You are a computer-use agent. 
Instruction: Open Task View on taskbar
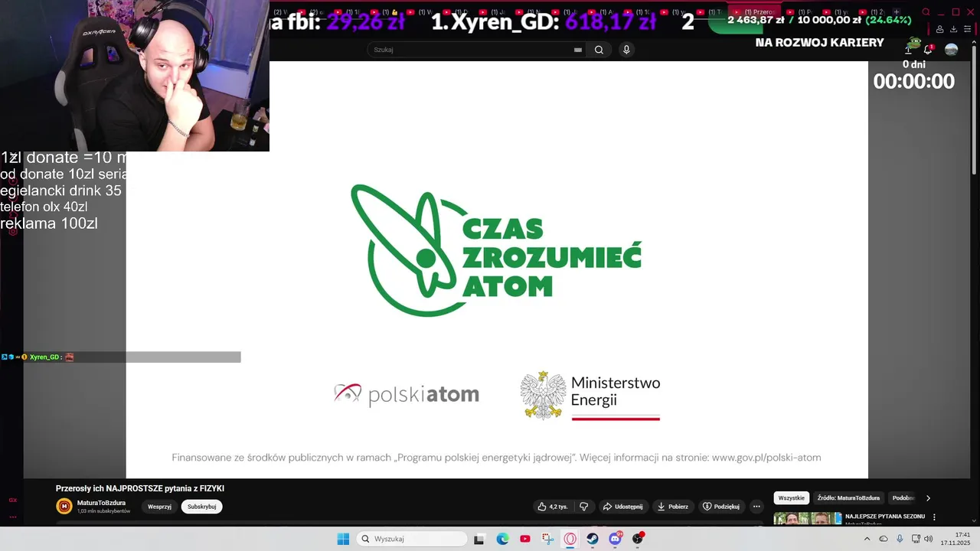pyautogui.click(x=479, y=539)
